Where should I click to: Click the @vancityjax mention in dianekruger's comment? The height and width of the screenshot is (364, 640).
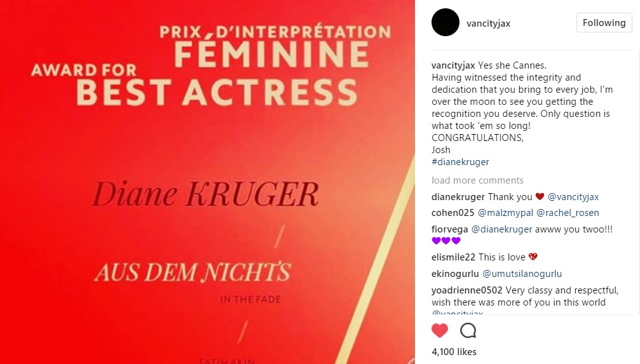click(x=573, y=197)
